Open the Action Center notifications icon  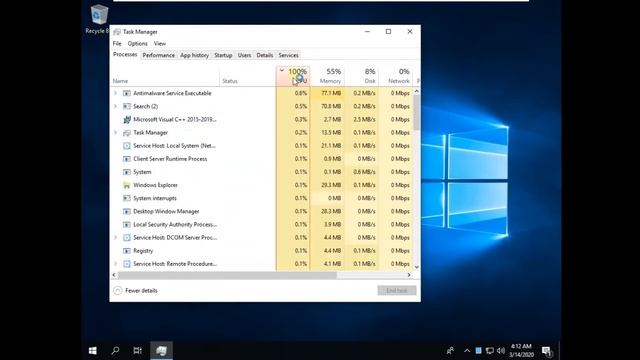[547, 351]
